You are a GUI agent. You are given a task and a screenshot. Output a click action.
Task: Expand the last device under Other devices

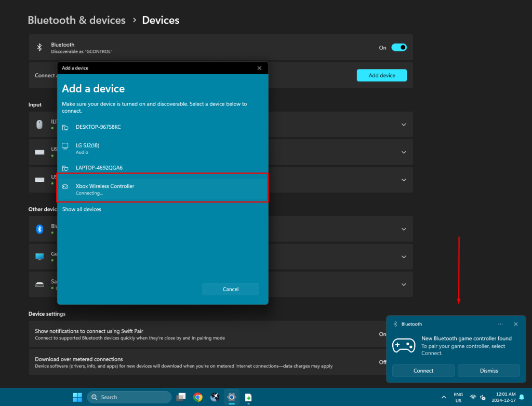[x=404, y=284]
